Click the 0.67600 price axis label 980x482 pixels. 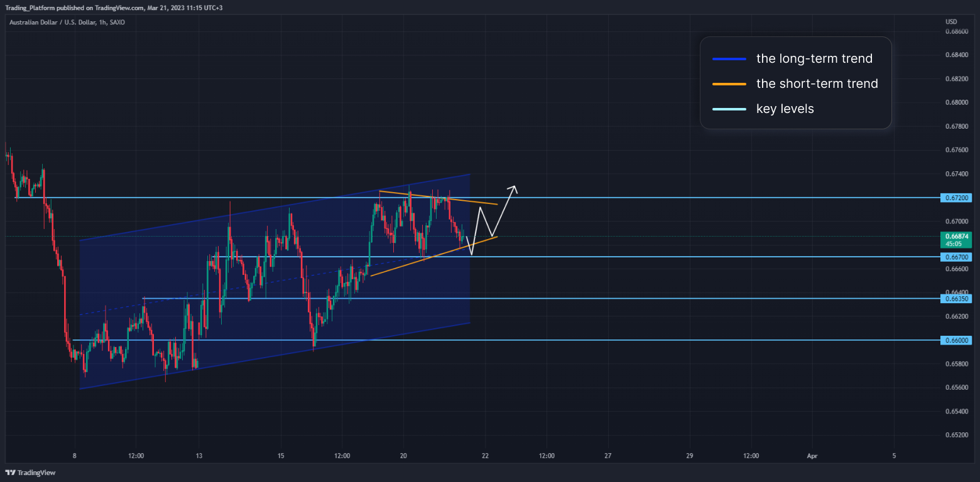[955, 150]
